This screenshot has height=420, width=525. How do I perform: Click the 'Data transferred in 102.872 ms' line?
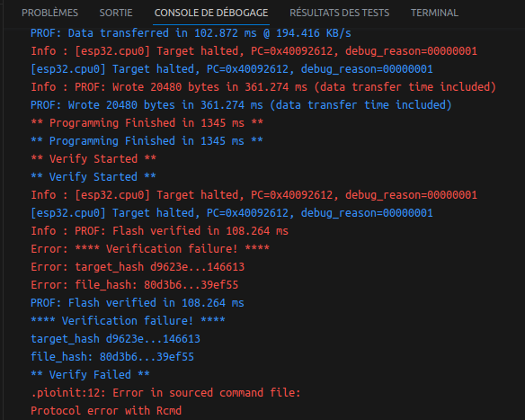pos(191,33)
